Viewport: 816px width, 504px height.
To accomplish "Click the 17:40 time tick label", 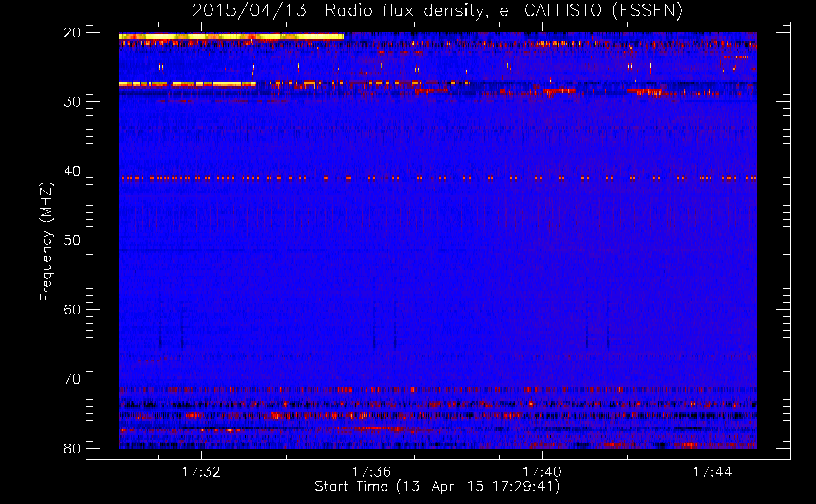I will coord(542,472).
